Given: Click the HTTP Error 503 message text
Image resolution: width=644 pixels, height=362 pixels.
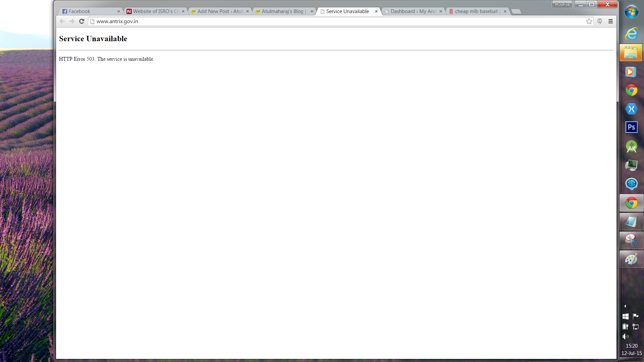Looking at the screenshot, I should [107, 59].
